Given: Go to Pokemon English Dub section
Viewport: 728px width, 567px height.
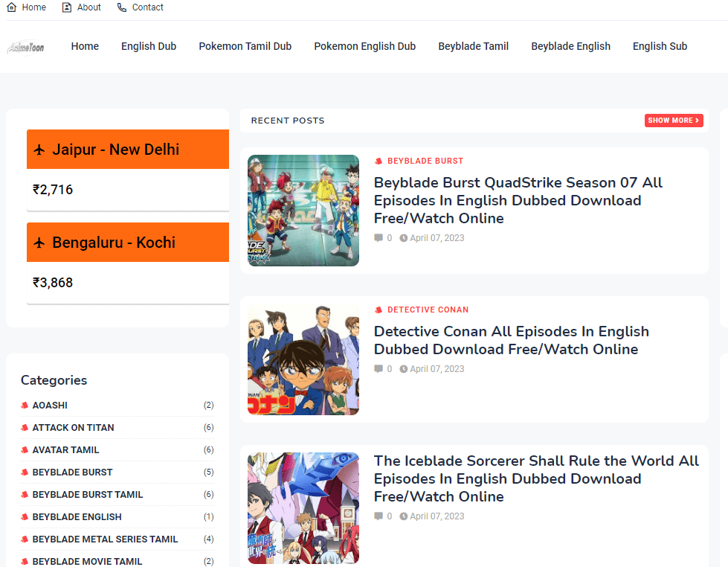Looking at the screenshot, I should (x=365, y=46).
